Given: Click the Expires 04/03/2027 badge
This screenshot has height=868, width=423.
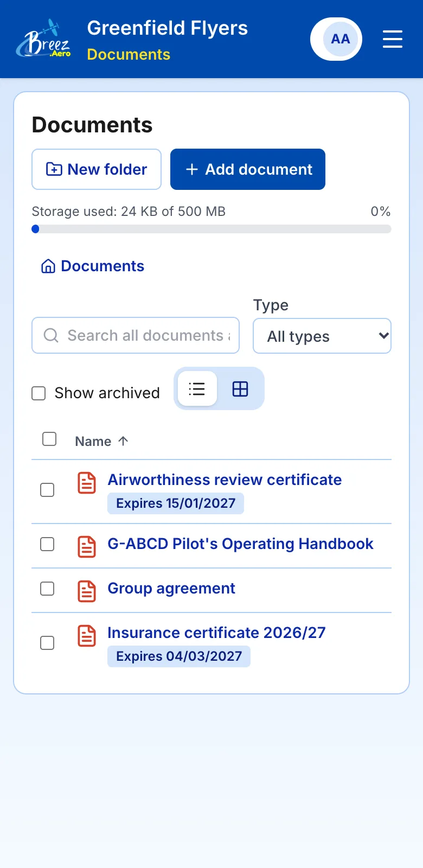Looking at the screenshot, I should (179, 656).
